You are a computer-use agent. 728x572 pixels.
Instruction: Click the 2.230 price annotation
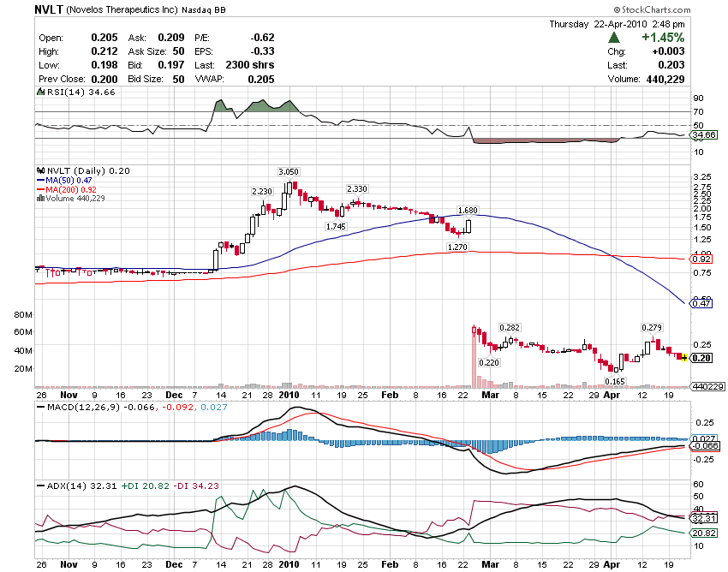click(x=262, y=191)
